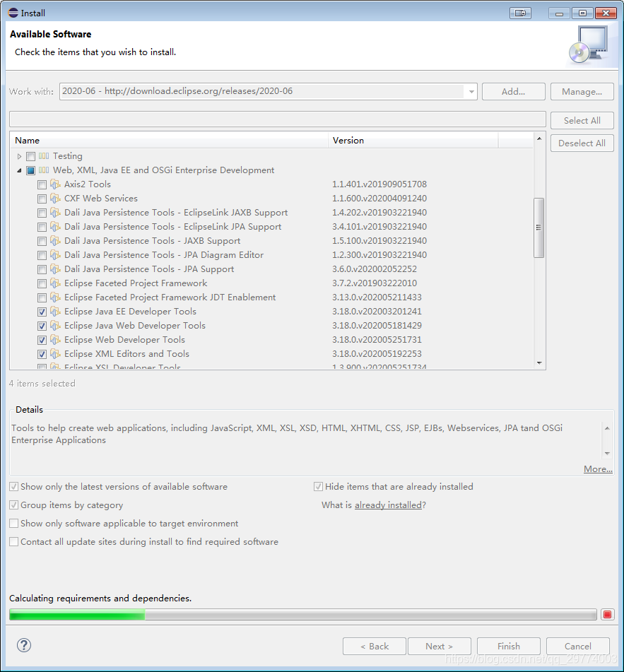Screen dimensions: 624x672
Task: Click the Finish button
Action: (509, 647)
